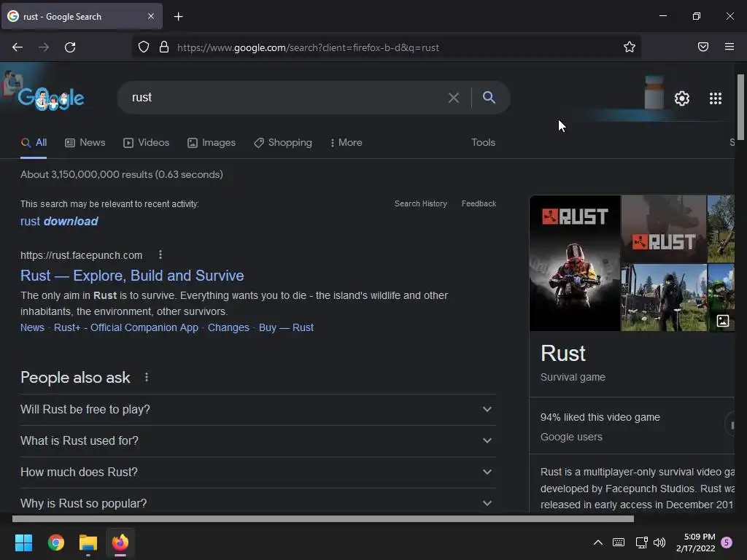Open a new tab with the plus button
Screen dimensions: 747x560
pos(178,17)
